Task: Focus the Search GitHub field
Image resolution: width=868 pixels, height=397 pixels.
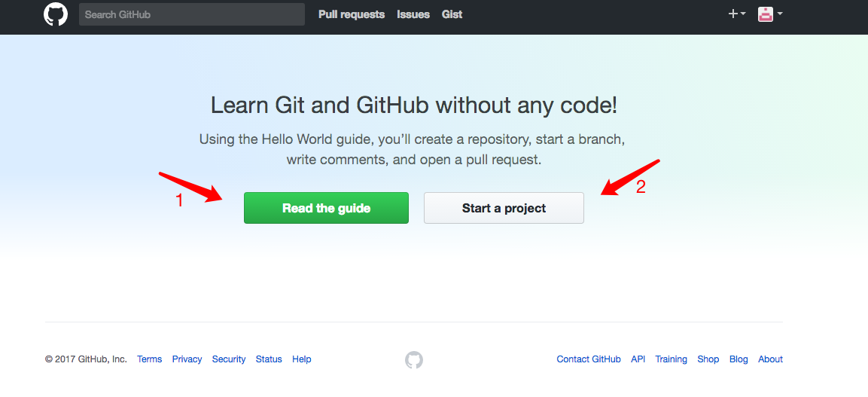Action: pos(192,14)
